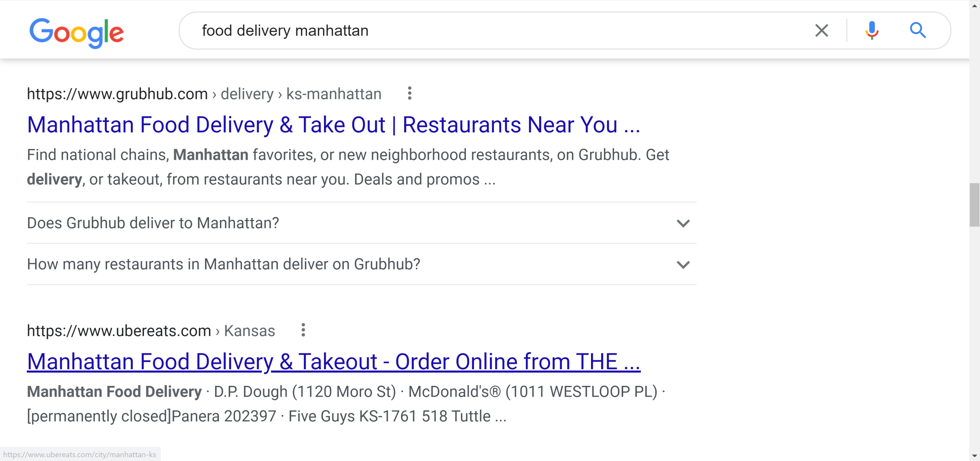Open the Uber Eats 'Manhattan Food Delivery & Takeout' result
The height and width of the screenshot is (461, 980).
click(333, 361)
